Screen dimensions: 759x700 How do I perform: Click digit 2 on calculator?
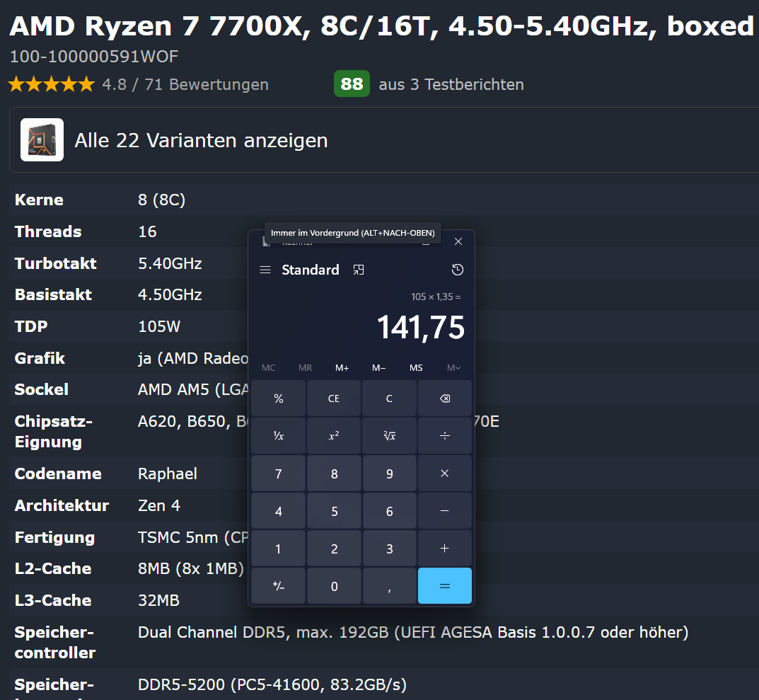(334, 549)
